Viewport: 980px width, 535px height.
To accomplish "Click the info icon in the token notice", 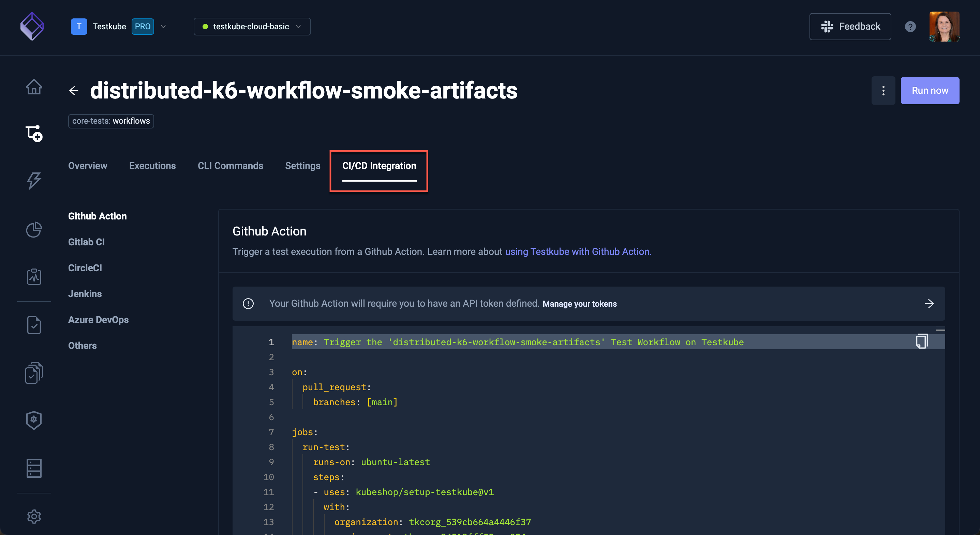I will click(248, 303).
